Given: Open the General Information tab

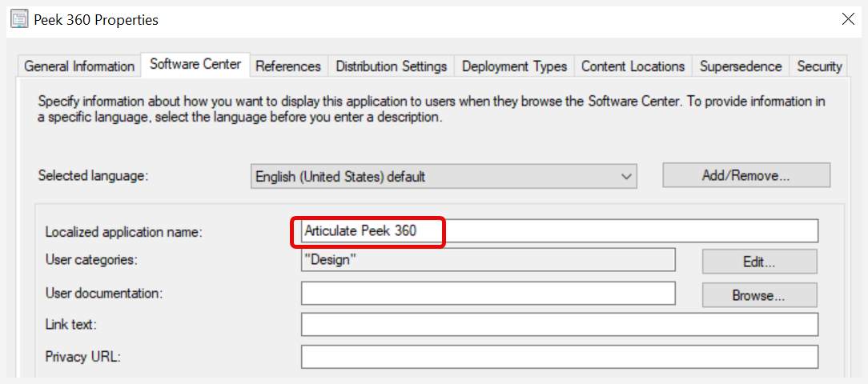Looking at the screenshot, I should click(x=79, y=66).
